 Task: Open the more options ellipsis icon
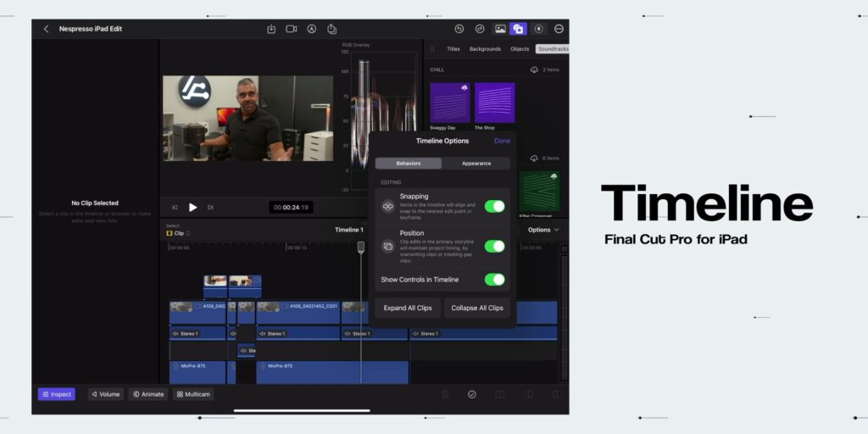point(559,29)
